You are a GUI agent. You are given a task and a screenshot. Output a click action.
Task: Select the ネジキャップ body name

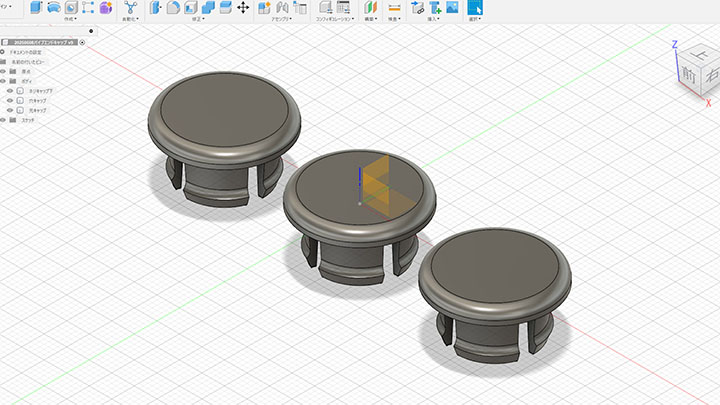[40, 91]
